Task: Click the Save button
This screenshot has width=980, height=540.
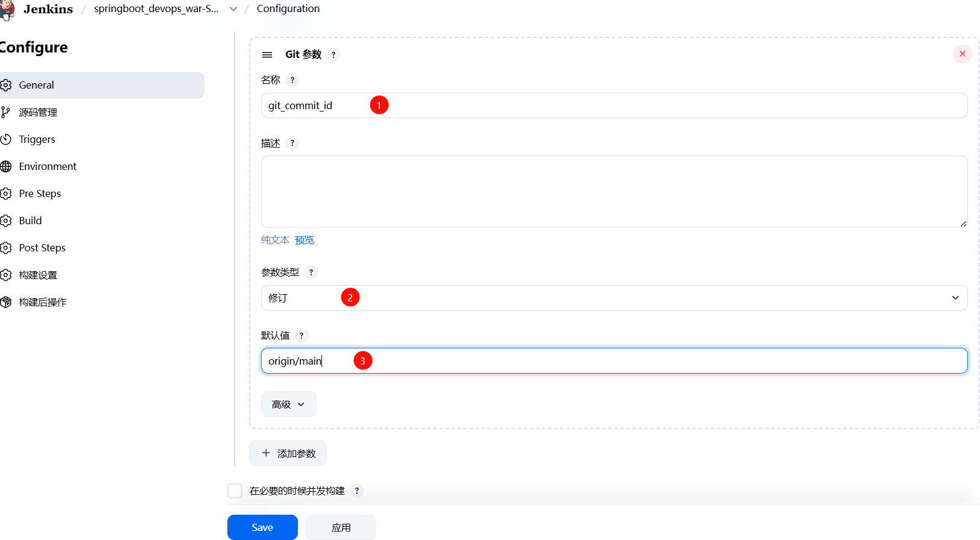Action: tap(262, 527)
